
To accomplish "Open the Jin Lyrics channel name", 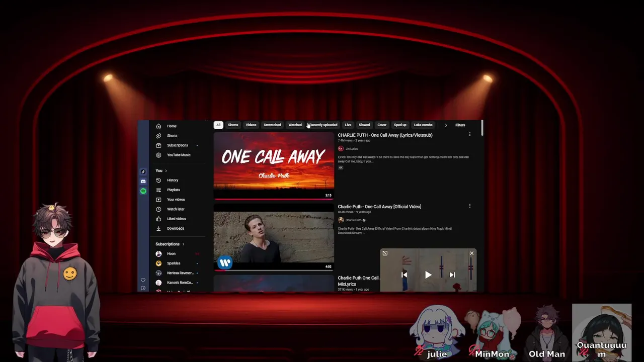I will coord(352,149).
